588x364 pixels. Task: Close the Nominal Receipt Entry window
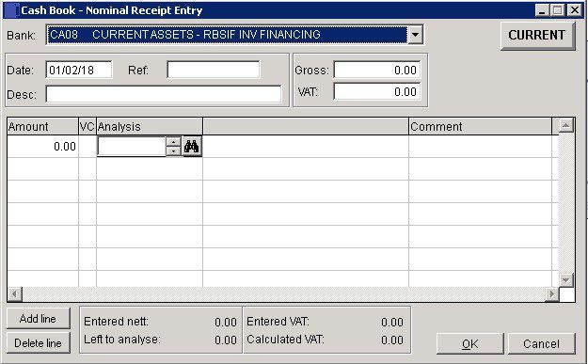coord(574,10)
